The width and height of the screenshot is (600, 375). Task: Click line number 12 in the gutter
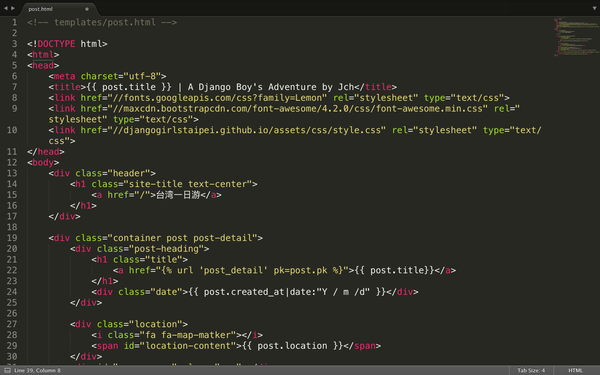[x=12, y=162]
